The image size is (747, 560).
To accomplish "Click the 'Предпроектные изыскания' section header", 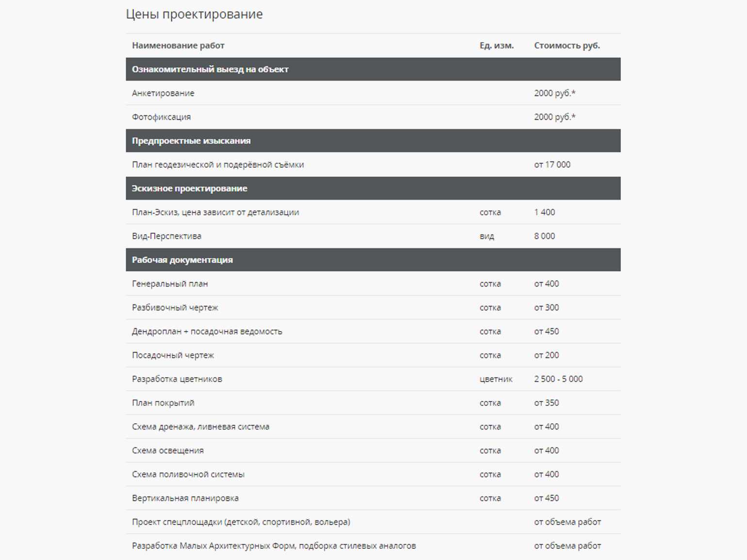I will click(191, 141).
